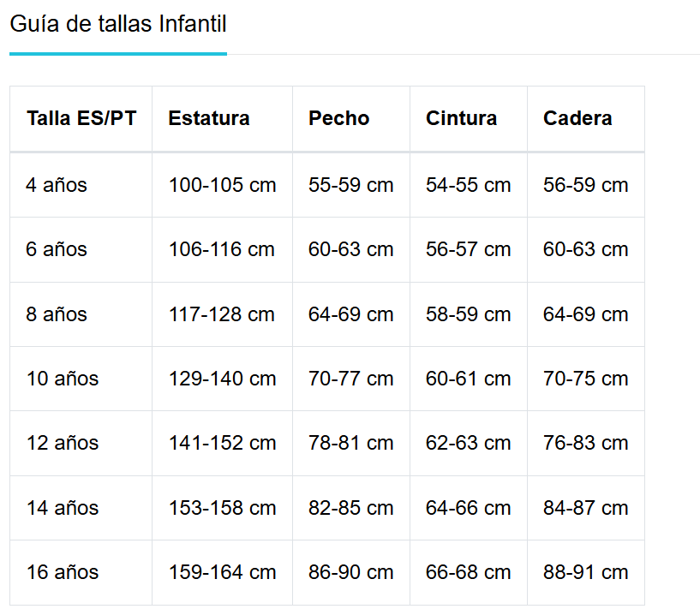Click the 76-83 cm hip cell
This screenshot has height=609, width=700.
585,444
